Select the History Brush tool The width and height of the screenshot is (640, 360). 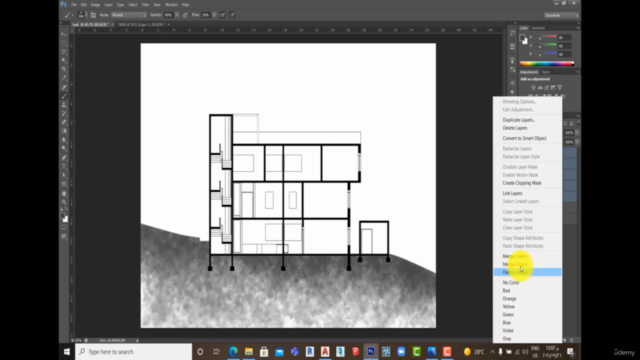point(64,113)
